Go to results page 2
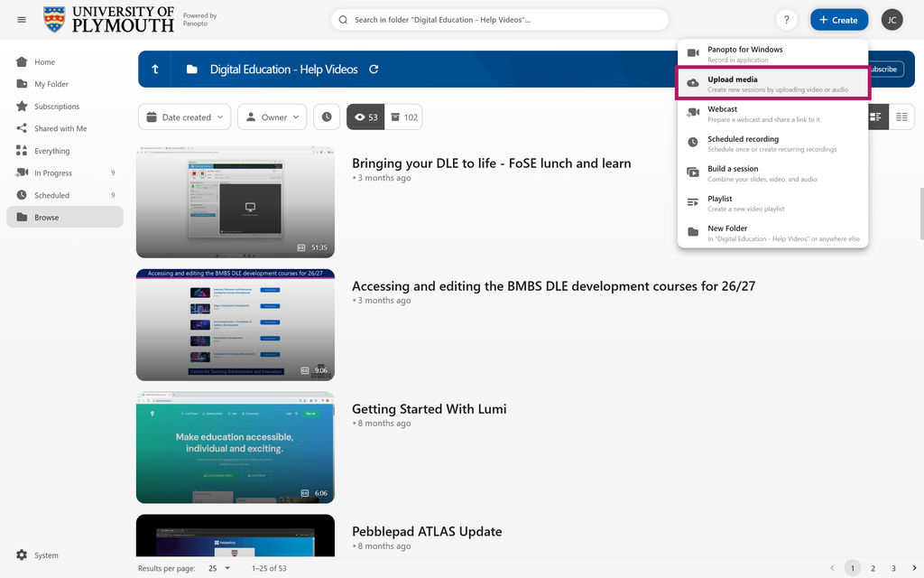The height and width of the screenshot is (578, 924). point(873,568)
